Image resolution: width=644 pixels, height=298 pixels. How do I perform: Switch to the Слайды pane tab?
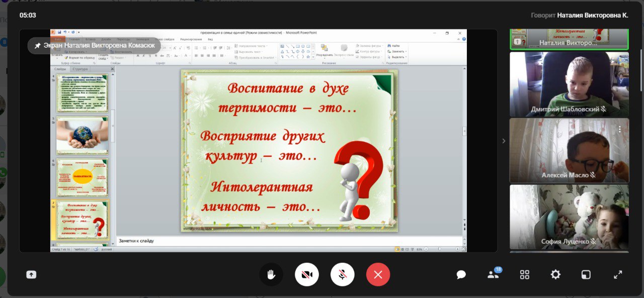tap(60, 69)
